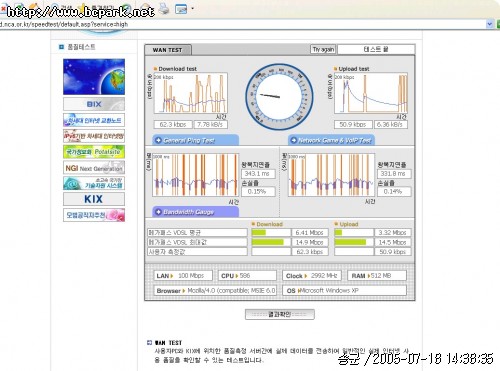Expand the Bandwidth Gauge section
The width and height of the screenshot is (500, 371).
click(195, 212)
